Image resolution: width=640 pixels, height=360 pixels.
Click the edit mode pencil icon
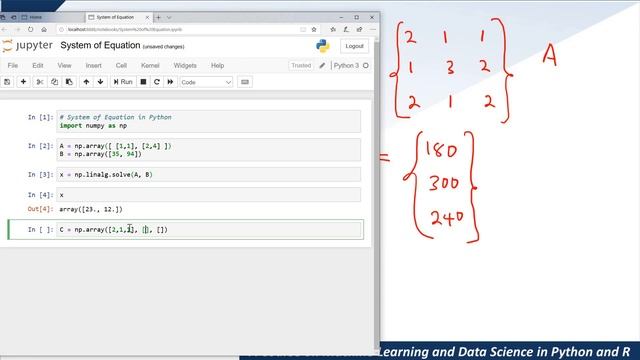(322, 65)
